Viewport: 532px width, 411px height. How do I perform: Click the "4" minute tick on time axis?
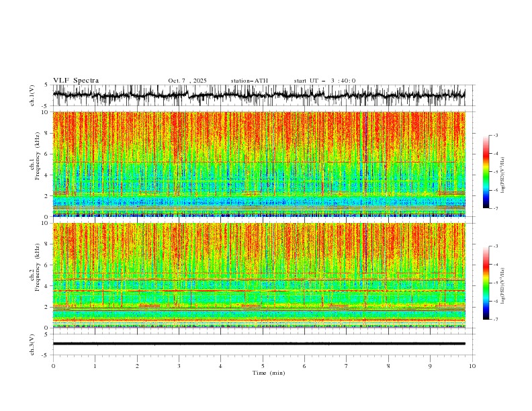point(221,366)
